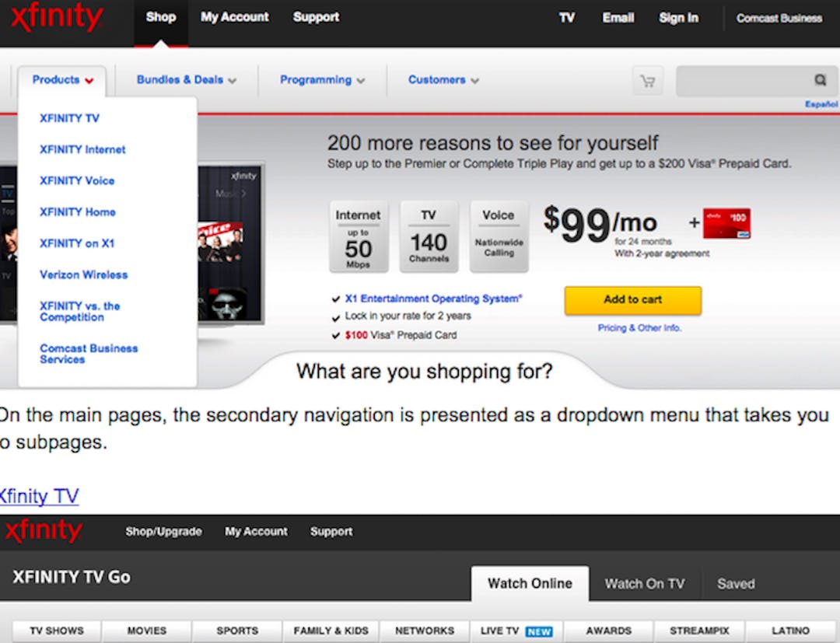Open the Saved tab
Image resolution: width=840 pixels, height=643 pixels.
click(x=734, y=583)
